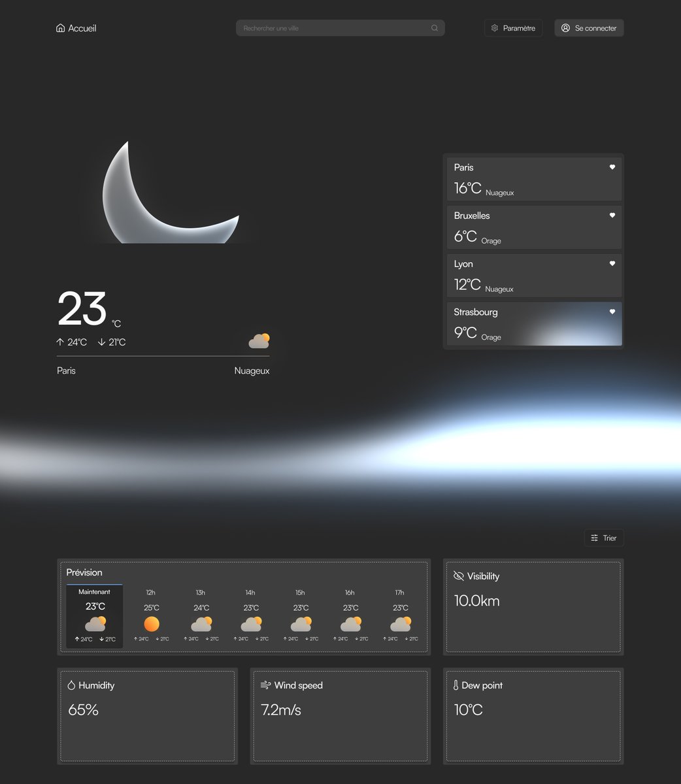Select the Maintenant forecast tab
The height and width of the screenshot is (784, 681).
click(x=94, y=616)
